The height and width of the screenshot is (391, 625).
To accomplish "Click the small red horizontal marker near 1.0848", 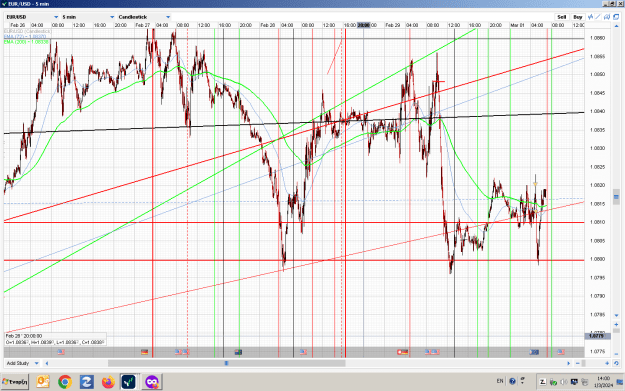I will [x=438, y=82].
